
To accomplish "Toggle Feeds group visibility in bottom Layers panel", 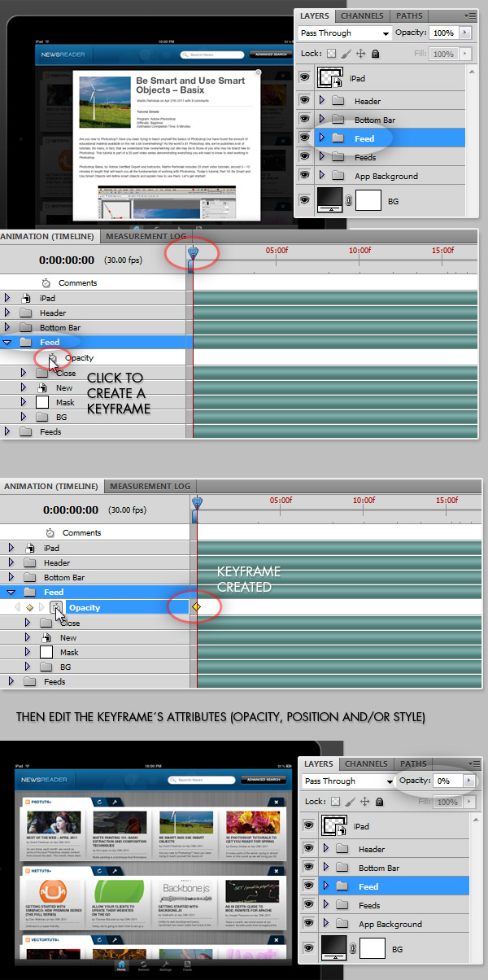I will 308,905.
